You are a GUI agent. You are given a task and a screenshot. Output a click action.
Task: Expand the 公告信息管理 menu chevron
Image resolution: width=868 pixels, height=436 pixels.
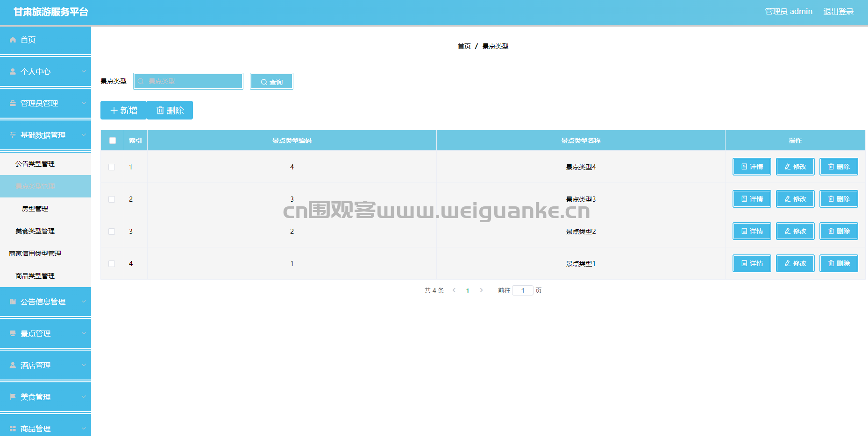pyautogui.click(x=84, y=302)
